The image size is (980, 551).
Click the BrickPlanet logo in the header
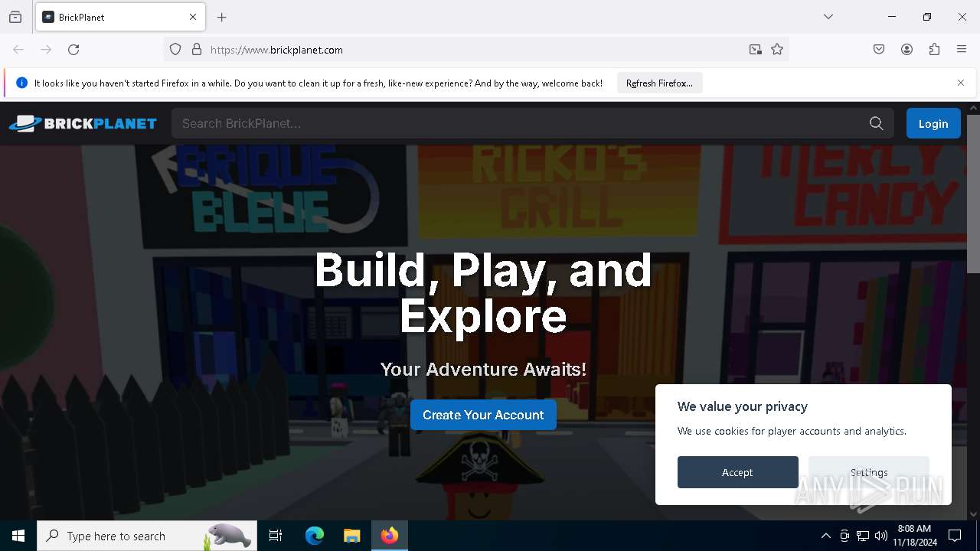click(83, 123)
